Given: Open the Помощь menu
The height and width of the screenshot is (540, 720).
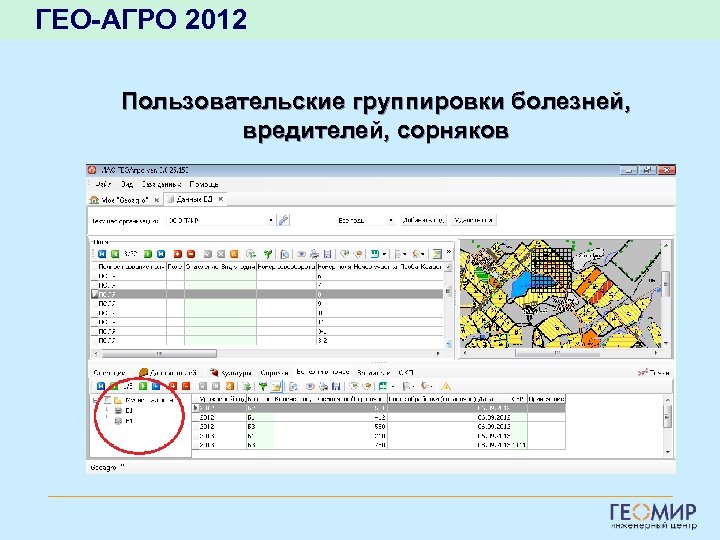Looking at the screenshot, I should (x=204, y=184).
